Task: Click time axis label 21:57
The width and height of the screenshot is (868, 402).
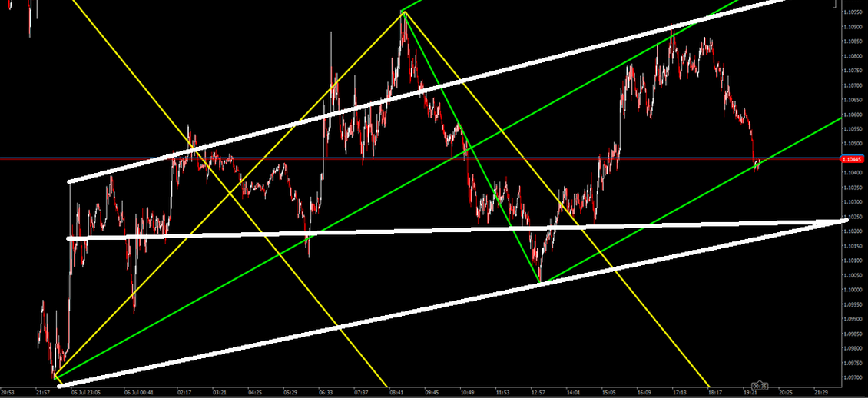Action: coord(43,392)
